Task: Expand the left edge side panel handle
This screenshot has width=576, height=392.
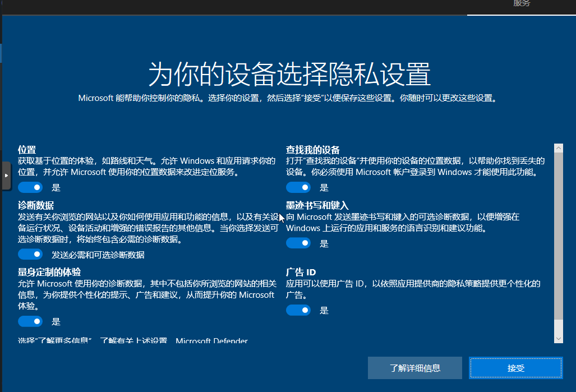Action: coord(6,175)
